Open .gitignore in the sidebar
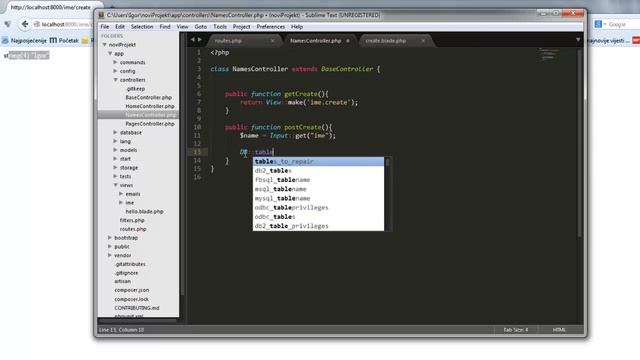Screen dimensions: 640x360 [x=127, y=273]
